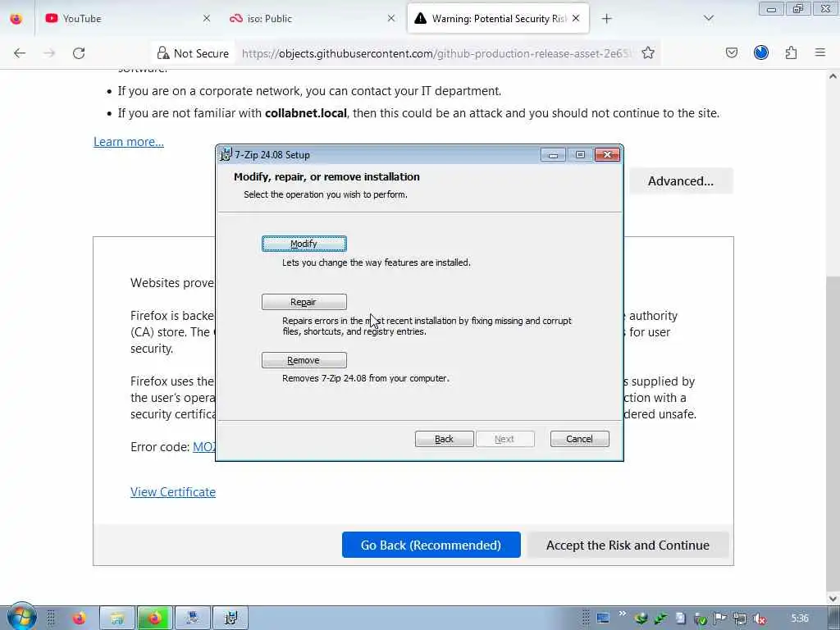This screenshot has height=630, width=840.
Task: Follow the Learn more... link
Action: [x=129, y=142]
